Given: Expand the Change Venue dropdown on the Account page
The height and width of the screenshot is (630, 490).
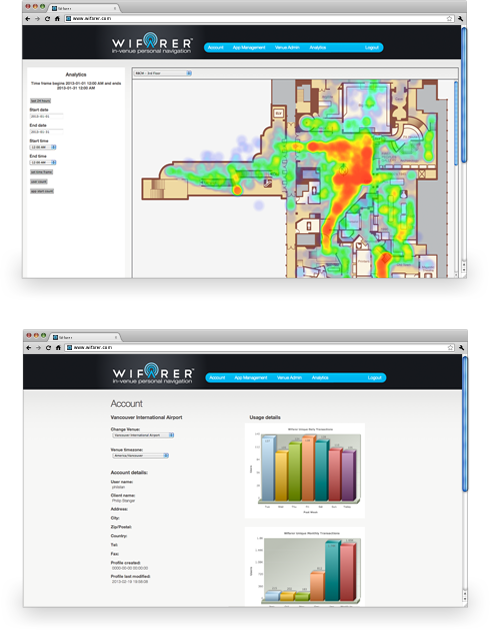Looking at the screenshot, I should click(x=143, y=435).
